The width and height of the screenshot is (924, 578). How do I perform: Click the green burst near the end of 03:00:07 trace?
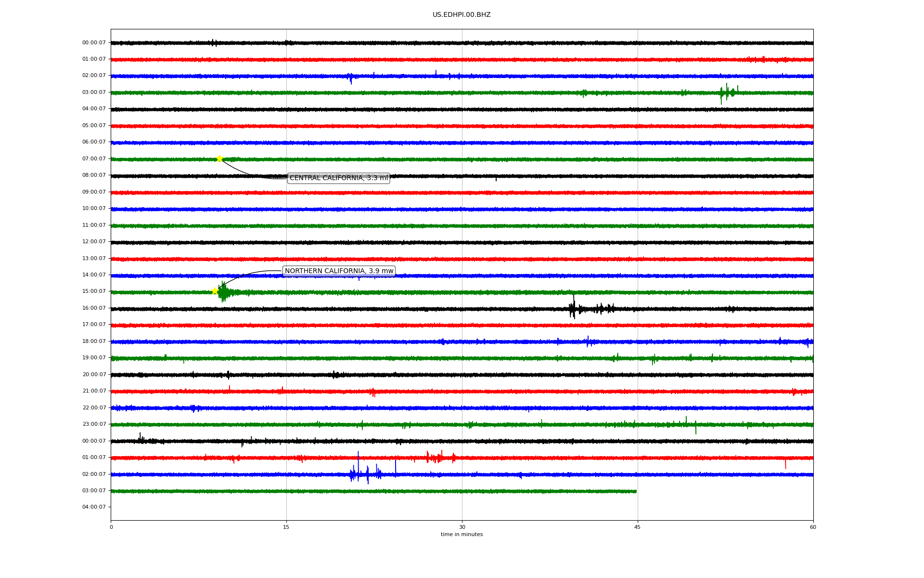pyautogui.click(x=727, y=92)
